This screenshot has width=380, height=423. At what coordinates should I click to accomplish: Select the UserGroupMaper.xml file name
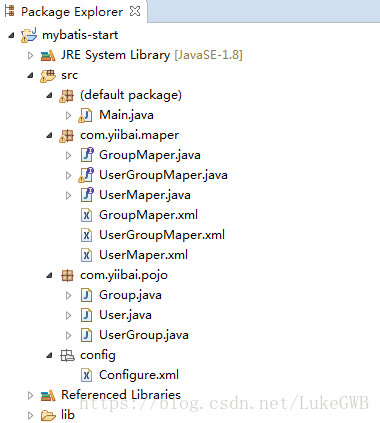[x=162, y=235]
